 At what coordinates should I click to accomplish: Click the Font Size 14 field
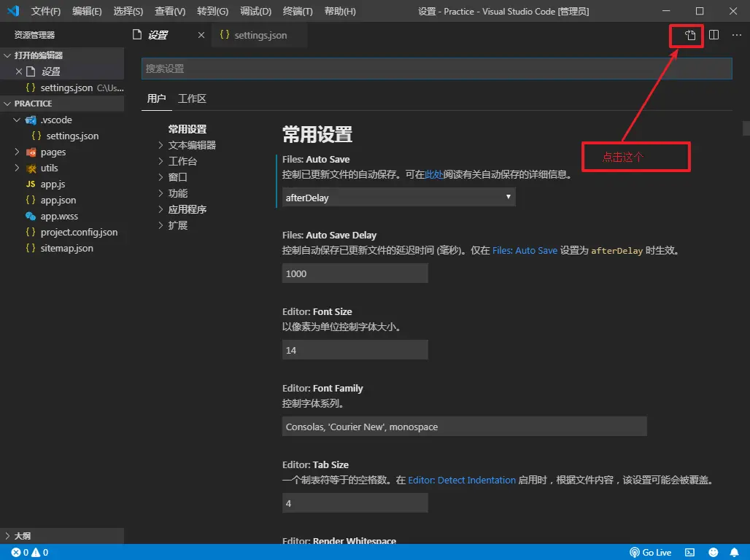(355, 350)
